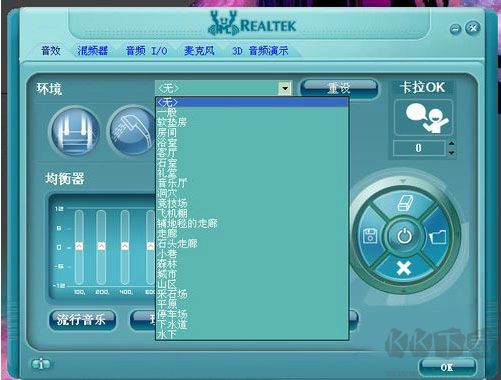Choose 洞穴 from the environment list
The height and width of the screenshot is (380, 501).
point(252,193)
